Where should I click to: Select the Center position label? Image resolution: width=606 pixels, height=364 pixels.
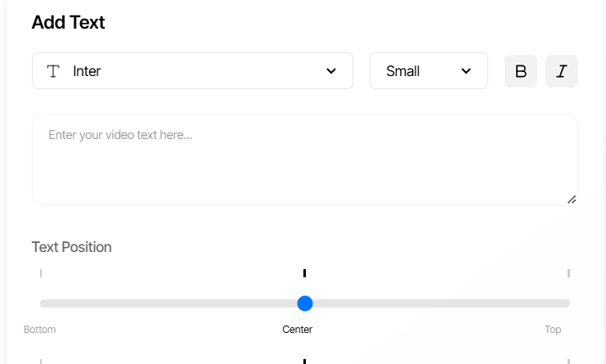tap(298, 330)
